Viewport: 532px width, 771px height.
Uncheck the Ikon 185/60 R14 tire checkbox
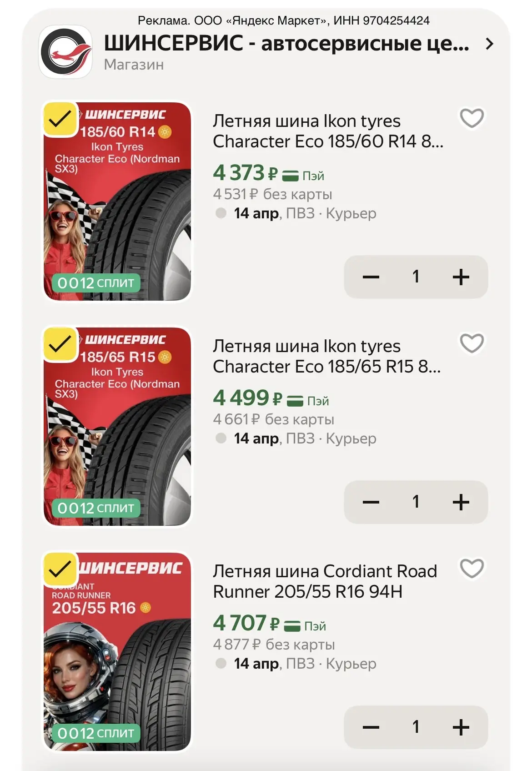[x=60, y=119]
